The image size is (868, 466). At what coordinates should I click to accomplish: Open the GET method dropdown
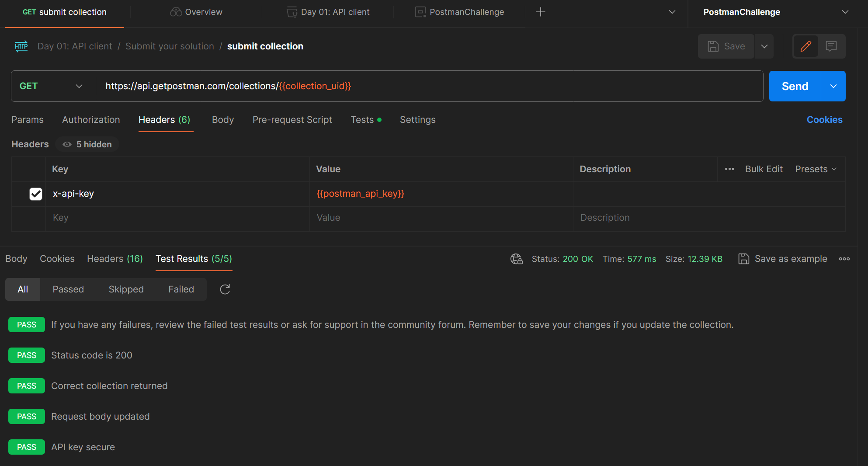[x=51, y=86]
